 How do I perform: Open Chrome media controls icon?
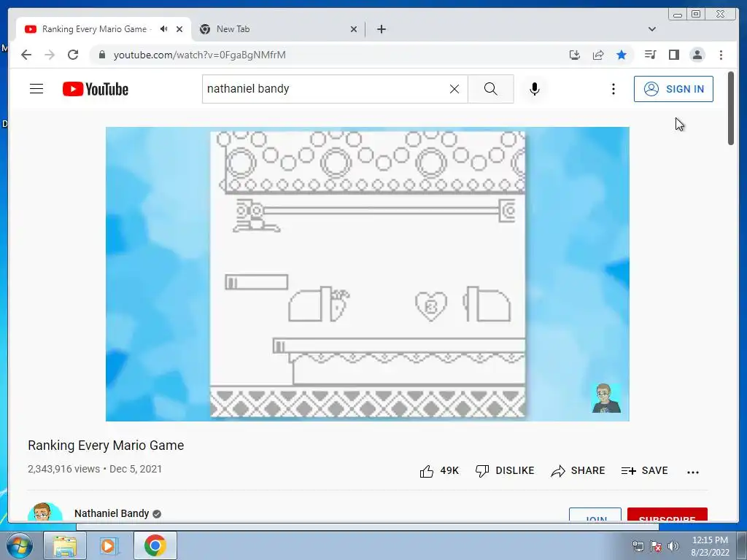pos(650,55)
